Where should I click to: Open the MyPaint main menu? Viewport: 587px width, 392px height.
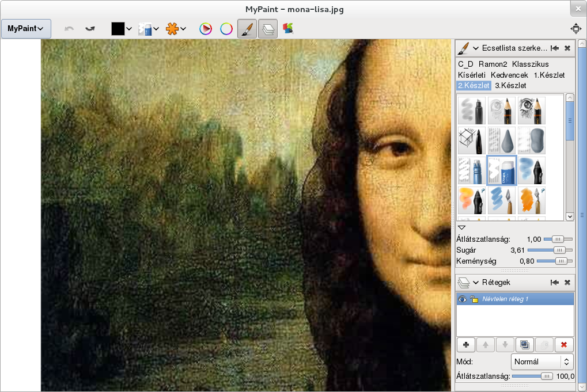click(x=26, y=29)
